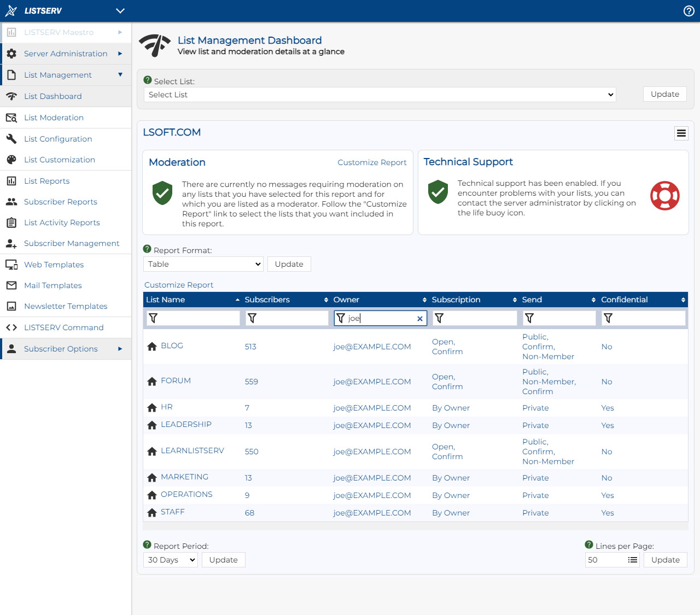Image resolution: width=700 pixels, height=615 pixels.
Task: Click the help icon next to Report Period
Action: pyautogui.click(x=147, y=545)
